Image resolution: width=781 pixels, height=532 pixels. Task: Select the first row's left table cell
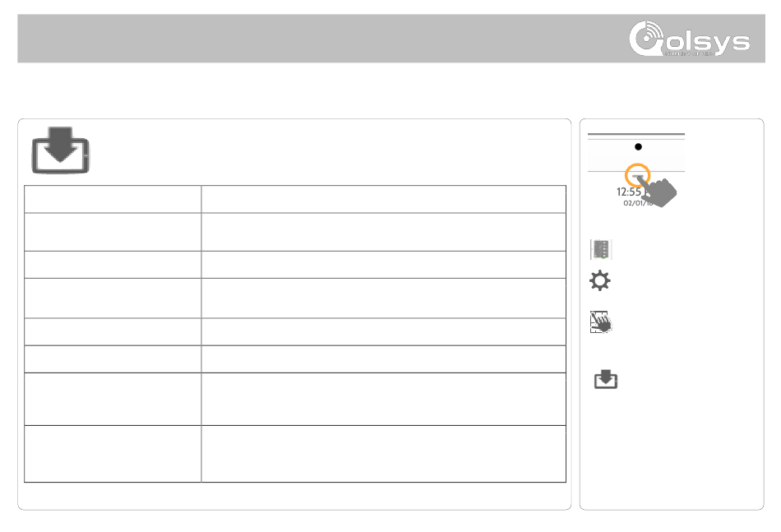click(x=113, y=199)
